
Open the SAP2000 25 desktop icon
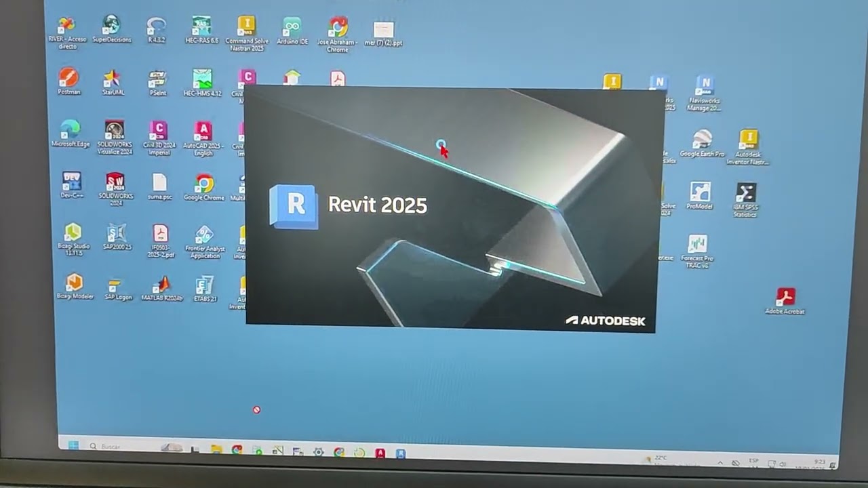pos(117,238)
